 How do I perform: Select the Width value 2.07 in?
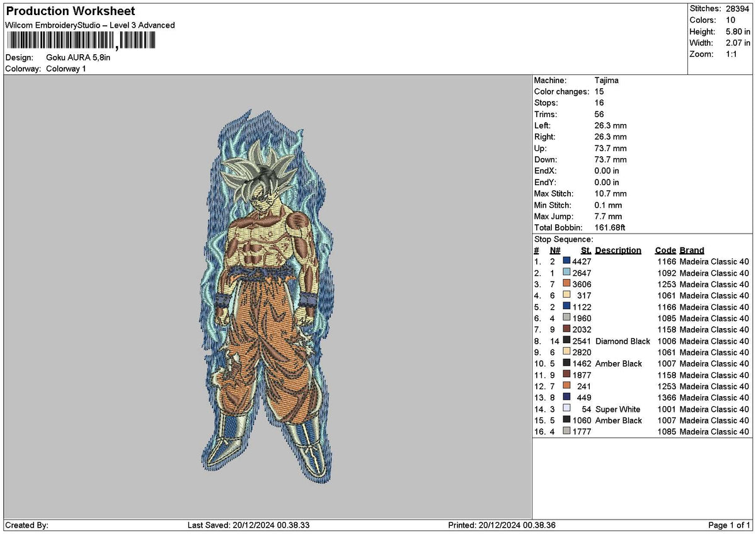[738, 43]
